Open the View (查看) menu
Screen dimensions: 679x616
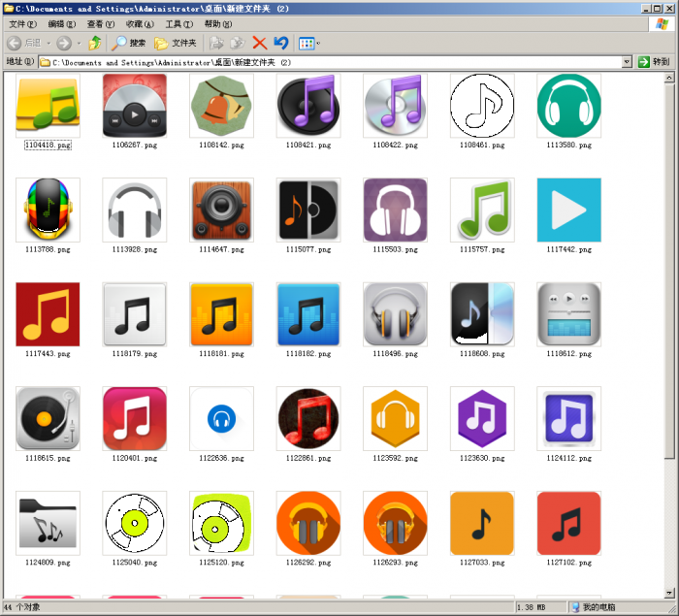click(x=101, y=24)
